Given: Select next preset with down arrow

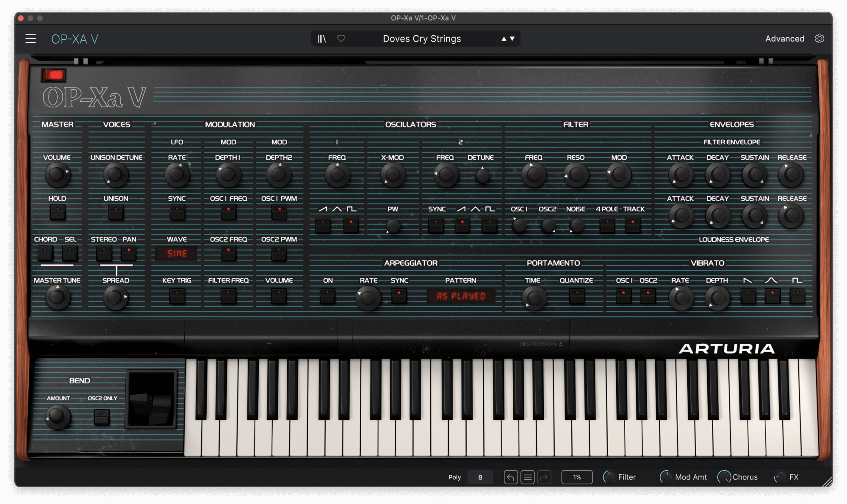Looking at the screenshot, I should click(512, 39).
